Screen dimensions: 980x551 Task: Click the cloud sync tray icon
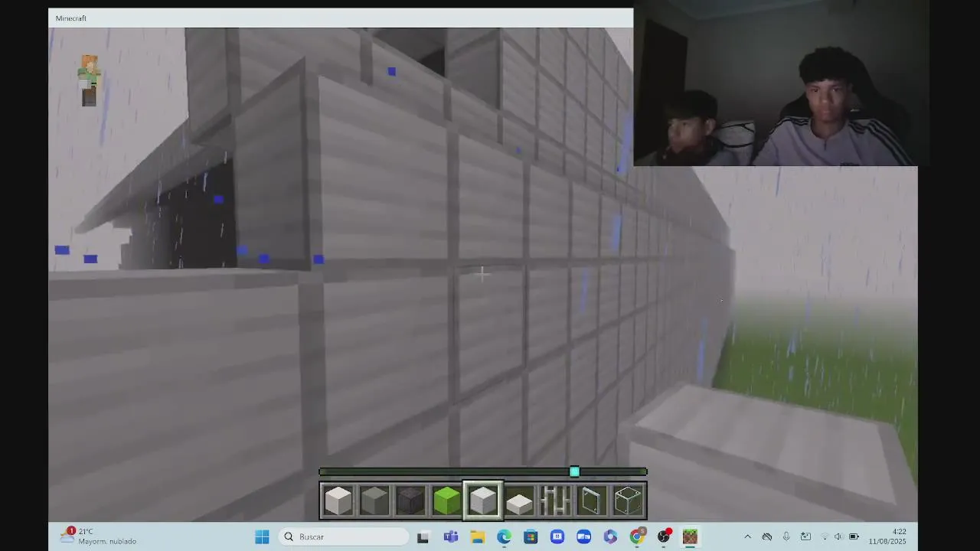[x=767, y=537]
